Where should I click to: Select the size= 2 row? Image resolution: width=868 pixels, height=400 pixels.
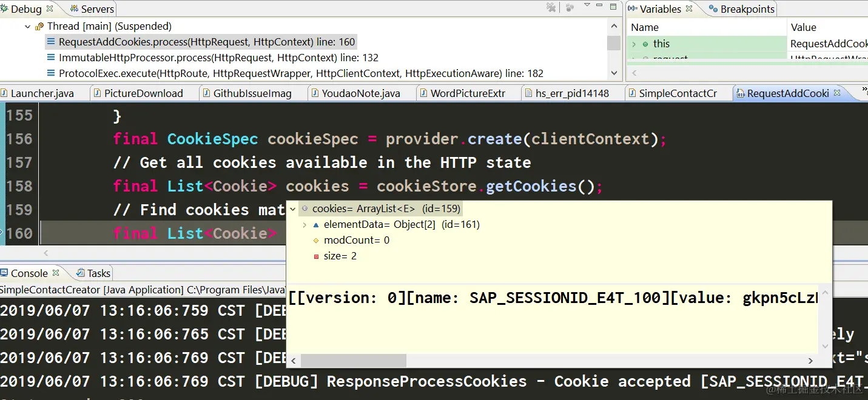(340, 256)
